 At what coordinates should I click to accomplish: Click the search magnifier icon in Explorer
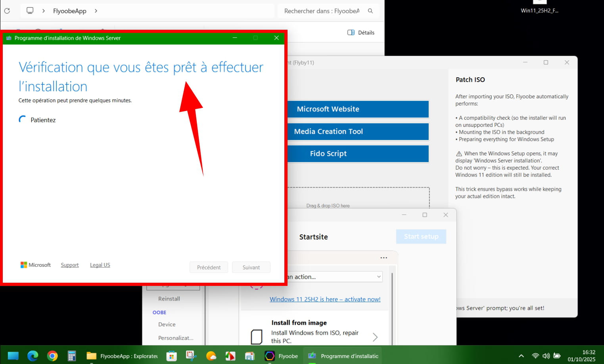370,11
